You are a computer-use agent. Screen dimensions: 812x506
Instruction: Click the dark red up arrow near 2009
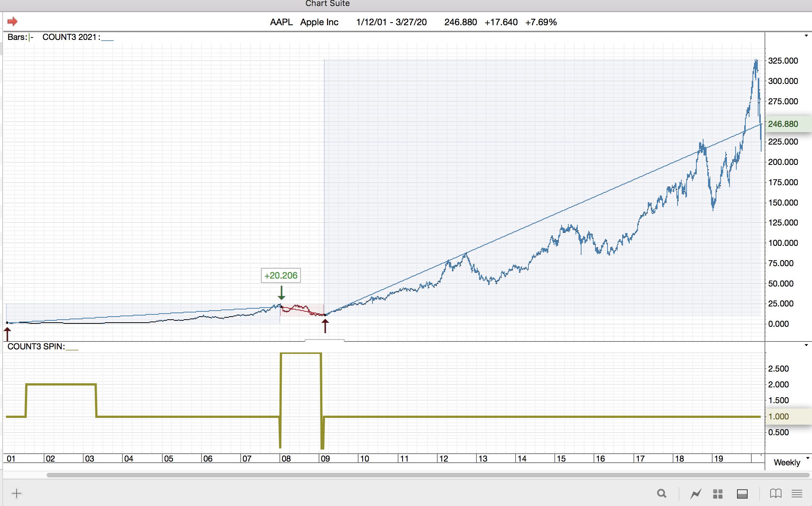tap(325, 326)
